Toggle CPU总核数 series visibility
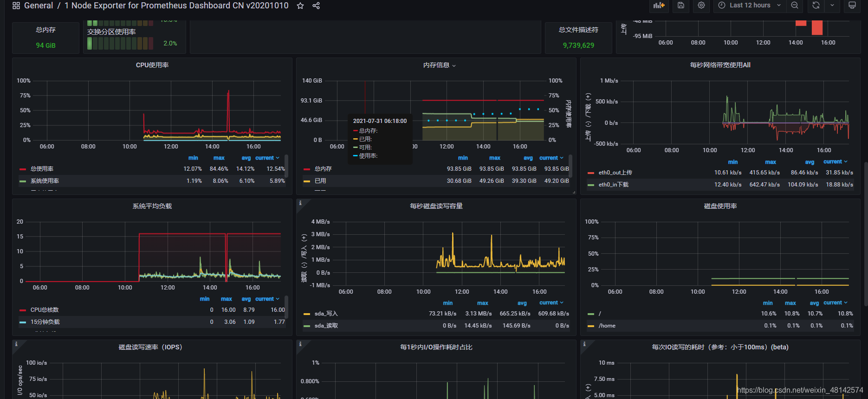This screenshot has width=868, height=399. point(45,310)
